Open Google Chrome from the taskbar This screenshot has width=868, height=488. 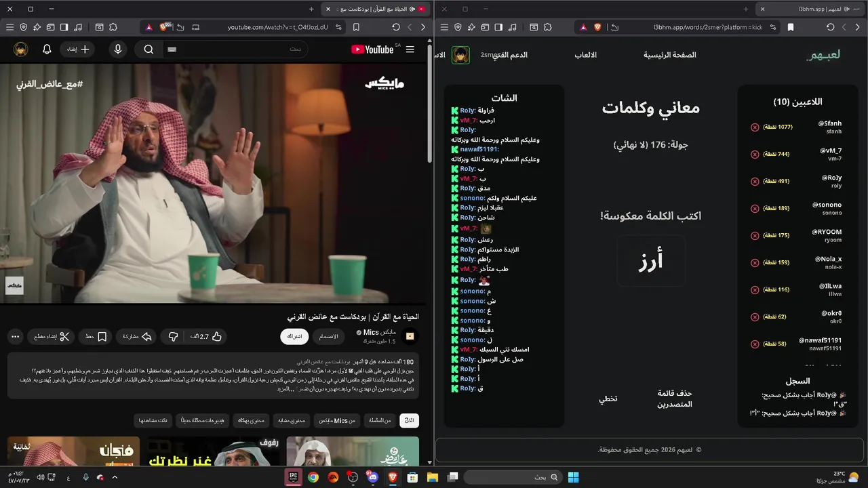pyautogui.click(x=313, y=477)
